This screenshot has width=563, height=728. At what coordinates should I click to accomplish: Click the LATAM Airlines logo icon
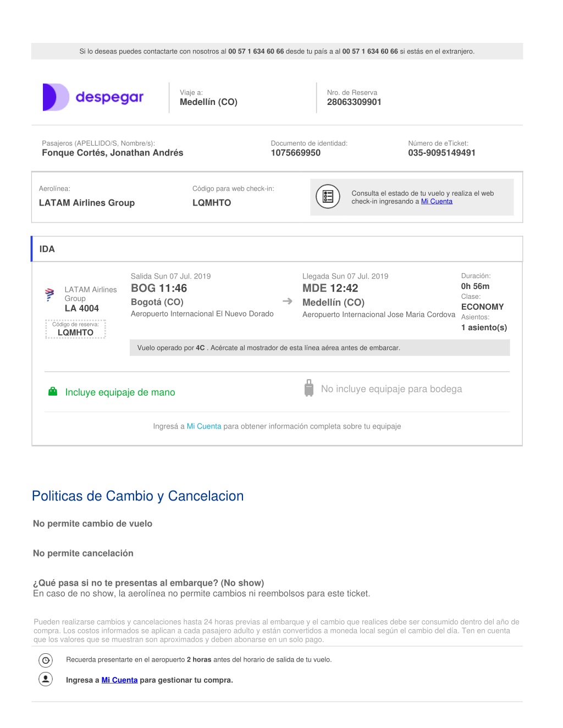pyautogui.click(x=49, y=294)
